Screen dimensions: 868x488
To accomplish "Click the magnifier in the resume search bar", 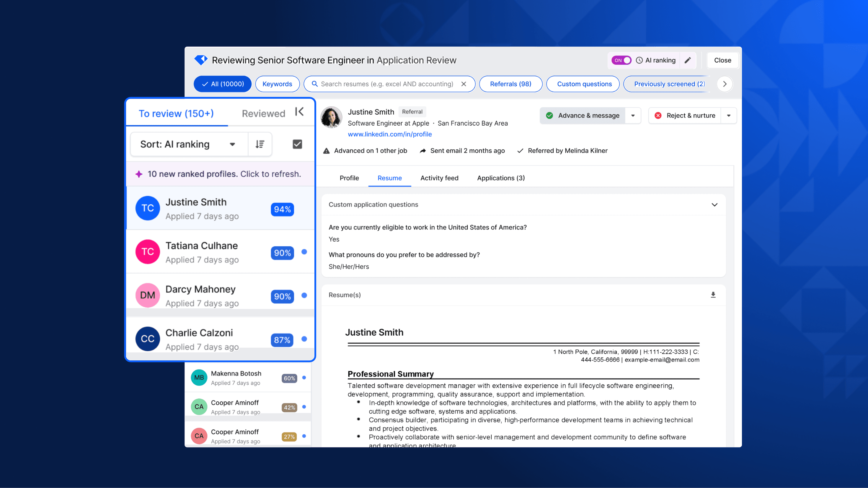I will coord(314,84).
